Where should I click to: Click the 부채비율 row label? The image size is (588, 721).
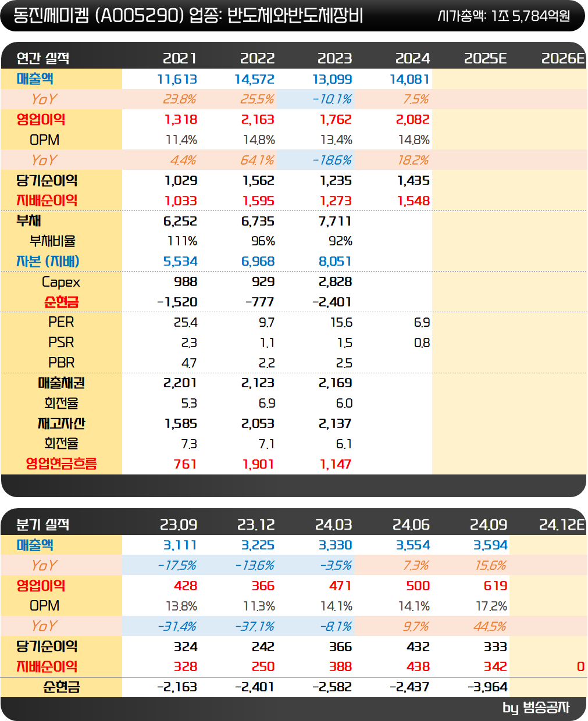52,241
